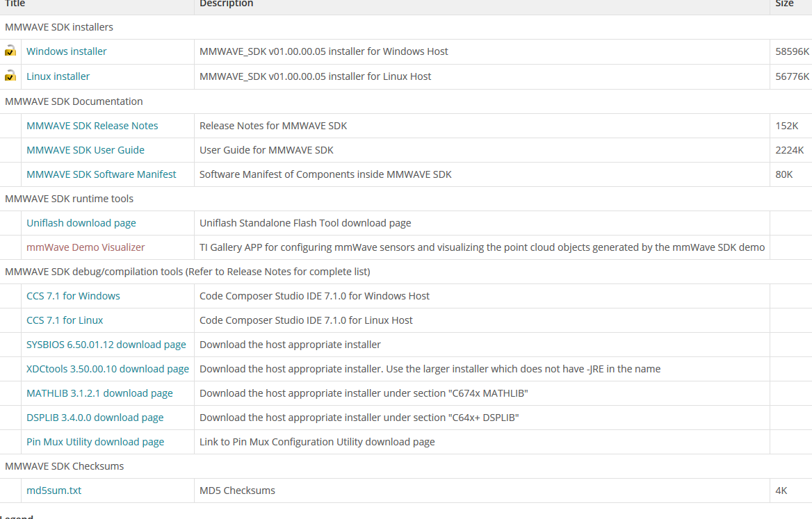This screenshot has width=812, height=519.
Task: Select the 4K size value
Action: point(781,491)
